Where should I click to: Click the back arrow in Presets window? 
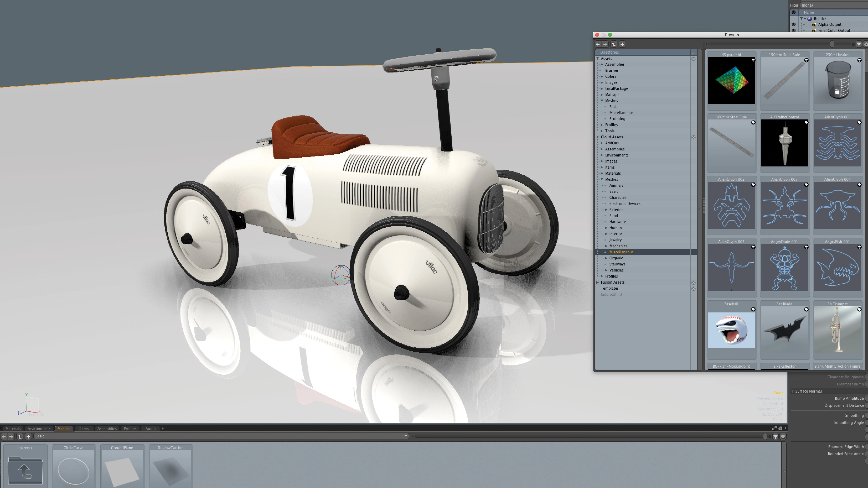coord(598,44)
